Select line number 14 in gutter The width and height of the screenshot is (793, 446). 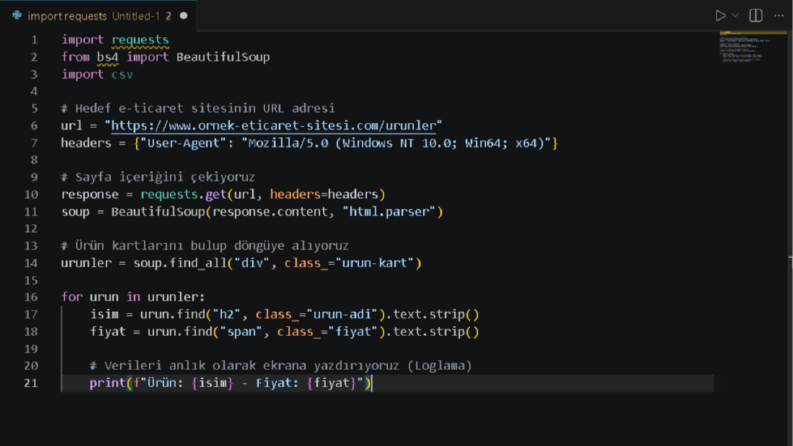coord(31,263)
